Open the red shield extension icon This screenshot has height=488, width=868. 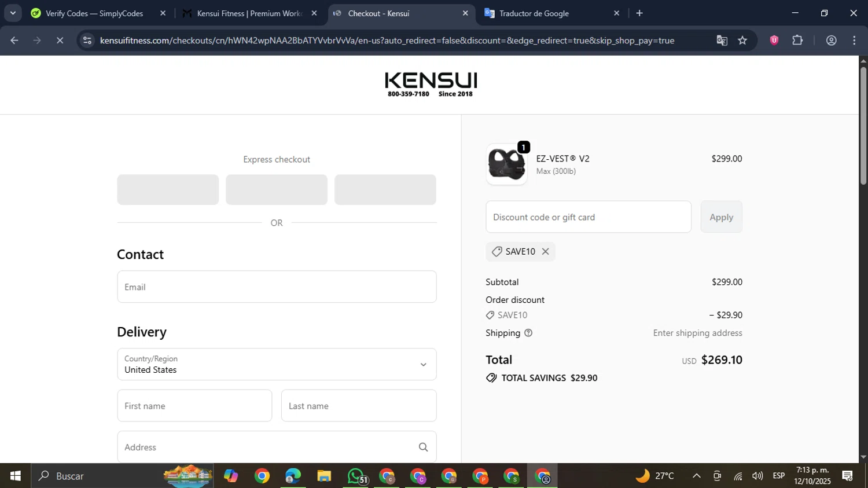774,40
